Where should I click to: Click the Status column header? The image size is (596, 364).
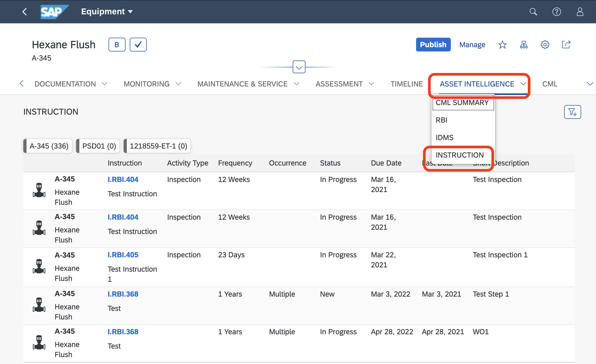pyautogui.click(x=330, y=163)
